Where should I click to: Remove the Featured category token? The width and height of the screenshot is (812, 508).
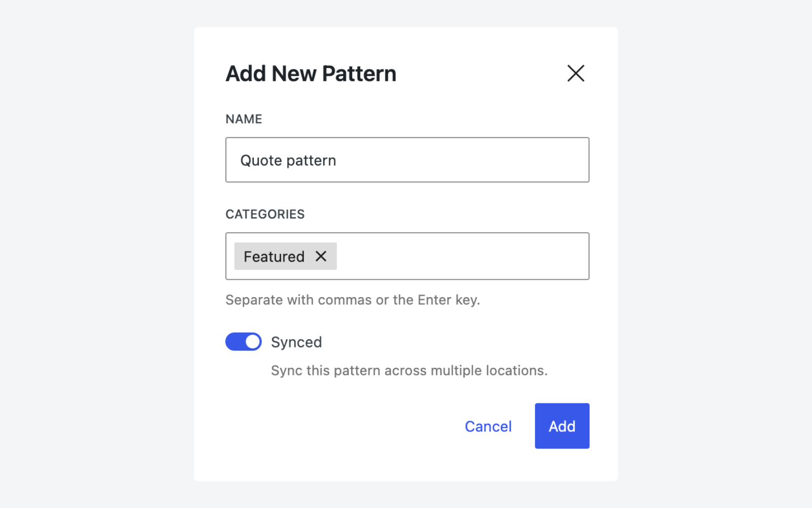pos(321,256)
